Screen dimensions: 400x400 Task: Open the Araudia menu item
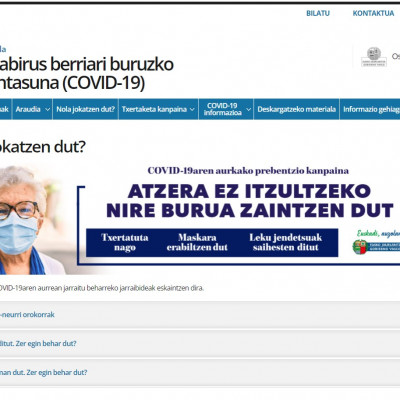click(28, 109)
